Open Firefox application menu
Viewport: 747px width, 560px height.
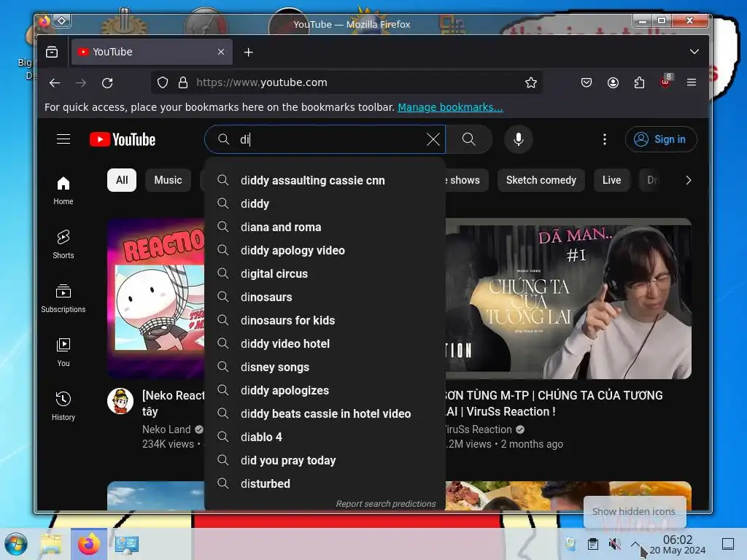[692, 83]
